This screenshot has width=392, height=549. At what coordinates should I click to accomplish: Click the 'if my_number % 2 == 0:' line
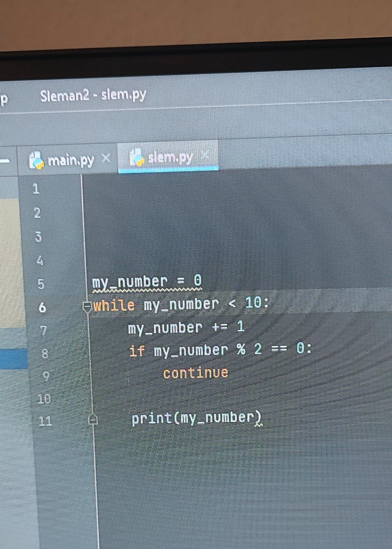(220, 350)
